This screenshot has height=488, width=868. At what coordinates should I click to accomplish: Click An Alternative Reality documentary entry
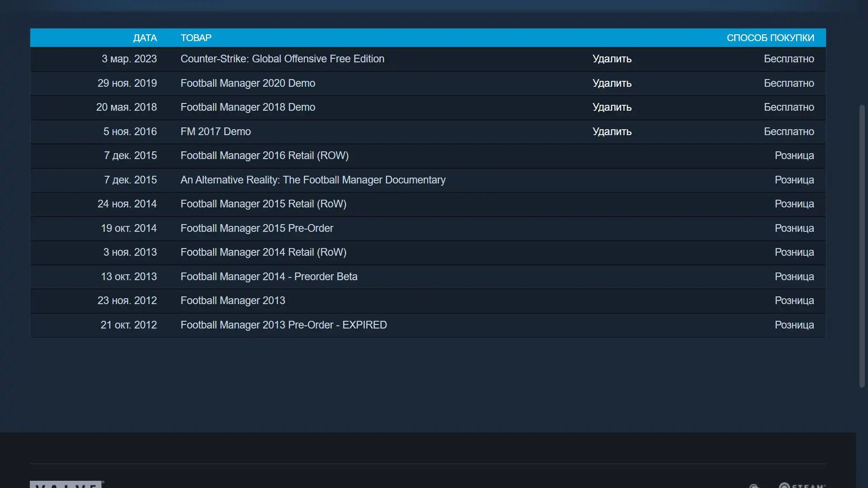coord(313,180)
